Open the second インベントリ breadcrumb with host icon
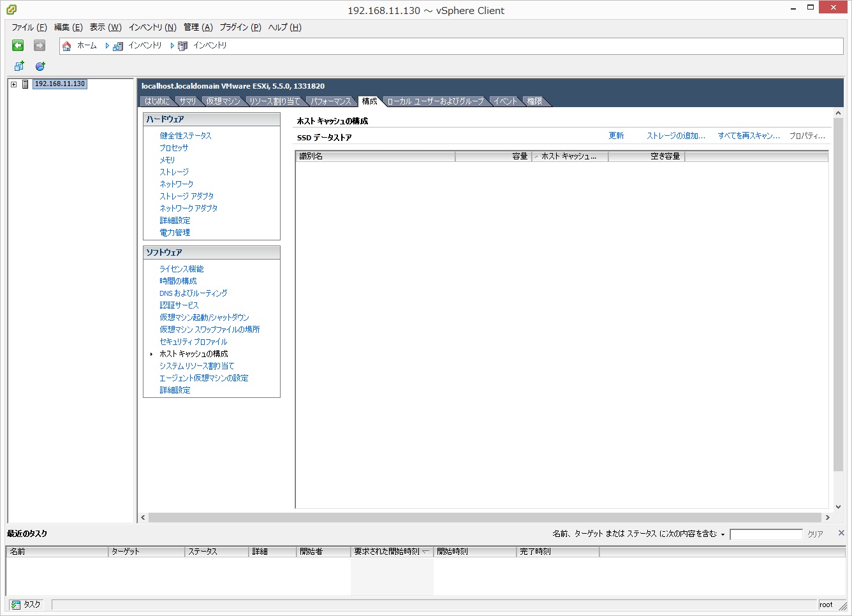The width and height of the screenshot is (852, 616). coord(202,46)
